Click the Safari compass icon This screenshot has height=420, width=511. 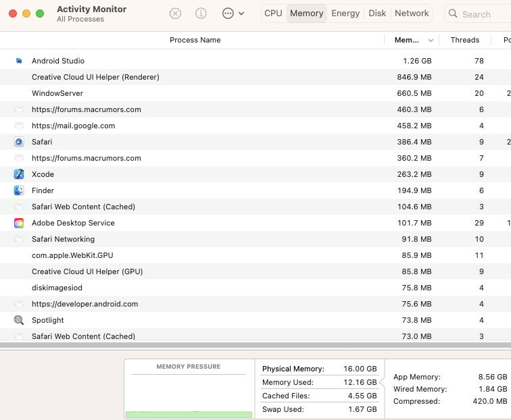click(19, 142)
